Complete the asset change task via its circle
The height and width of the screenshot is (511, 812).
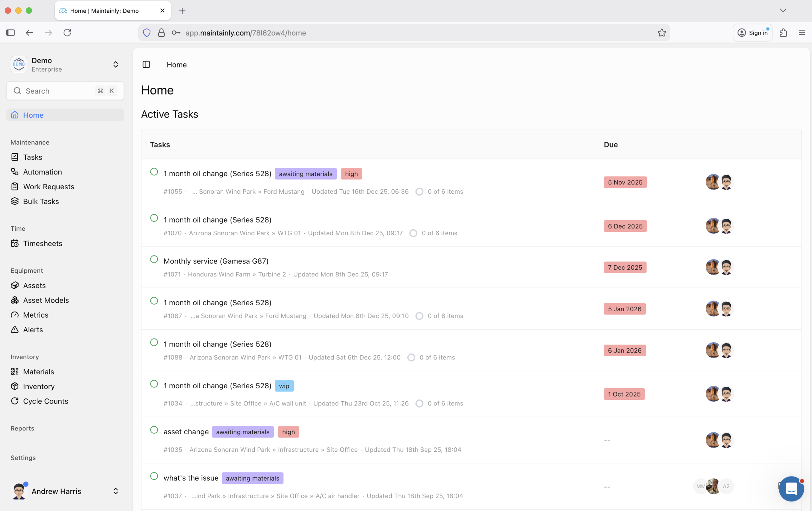(154, 430)
